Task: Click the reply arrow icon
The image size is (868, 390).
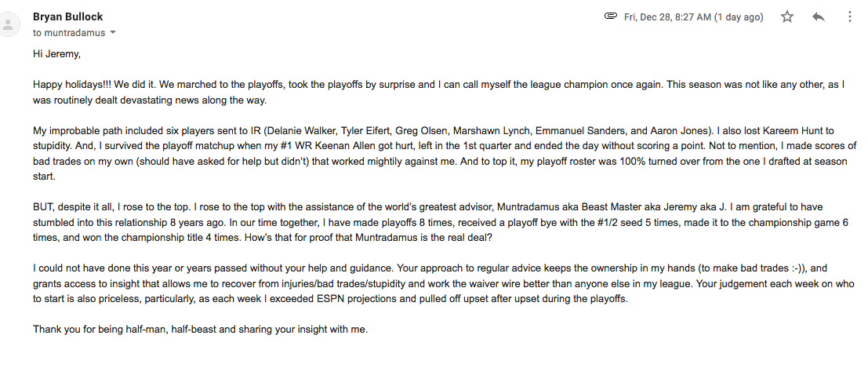Action: (x=818, y=17)
